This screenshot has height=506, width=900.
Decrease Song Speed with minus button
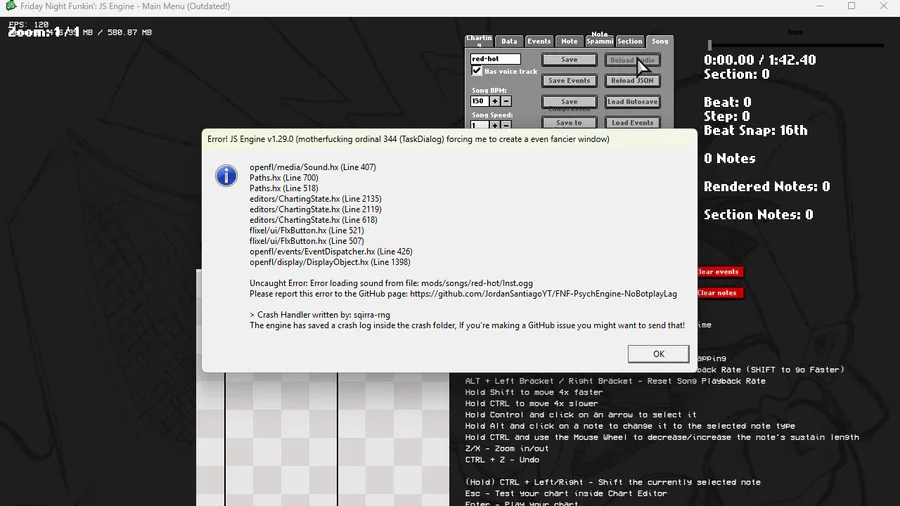506,124
